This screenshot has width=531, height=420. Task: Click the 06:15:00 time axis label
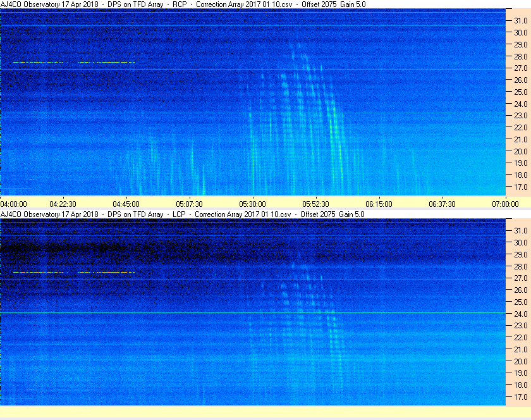[x=379, y=204]
